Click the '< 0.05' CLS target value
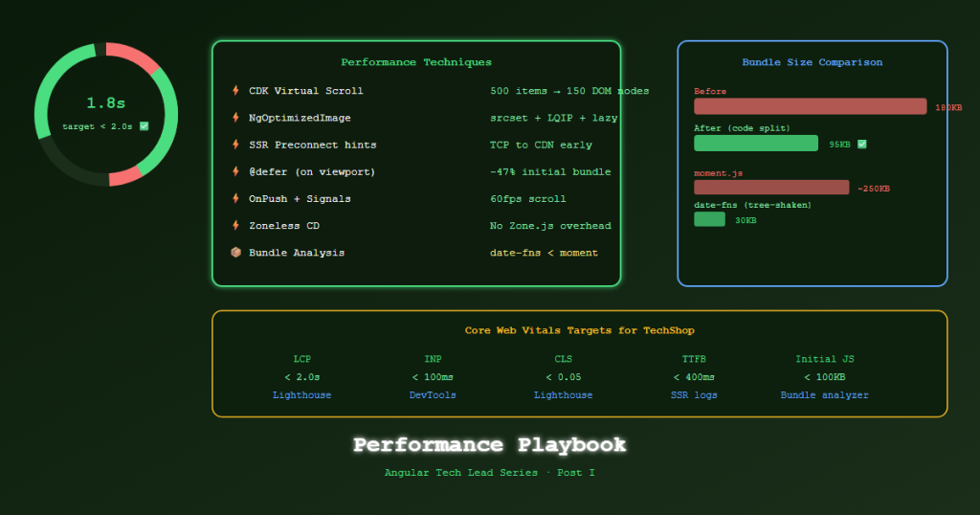The height and width of the screenshot is (515, 980). 563,377
